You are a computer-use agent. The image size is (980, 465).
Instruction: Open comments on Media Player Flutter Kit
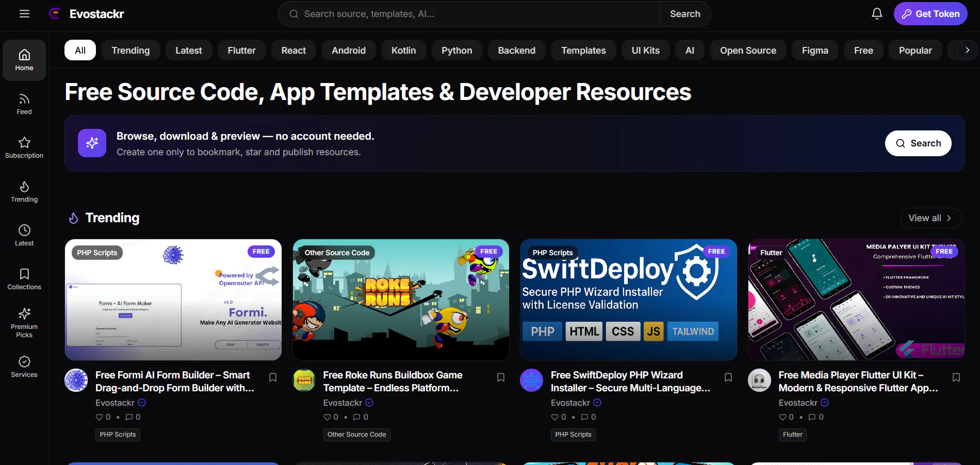click(816, 417)
